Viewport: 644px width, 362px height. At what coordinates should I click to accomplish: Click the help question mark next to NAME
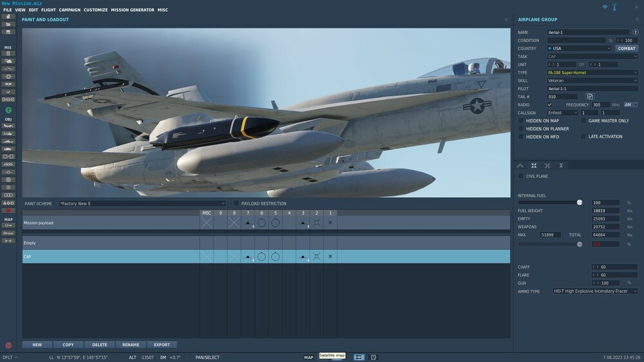636,32
